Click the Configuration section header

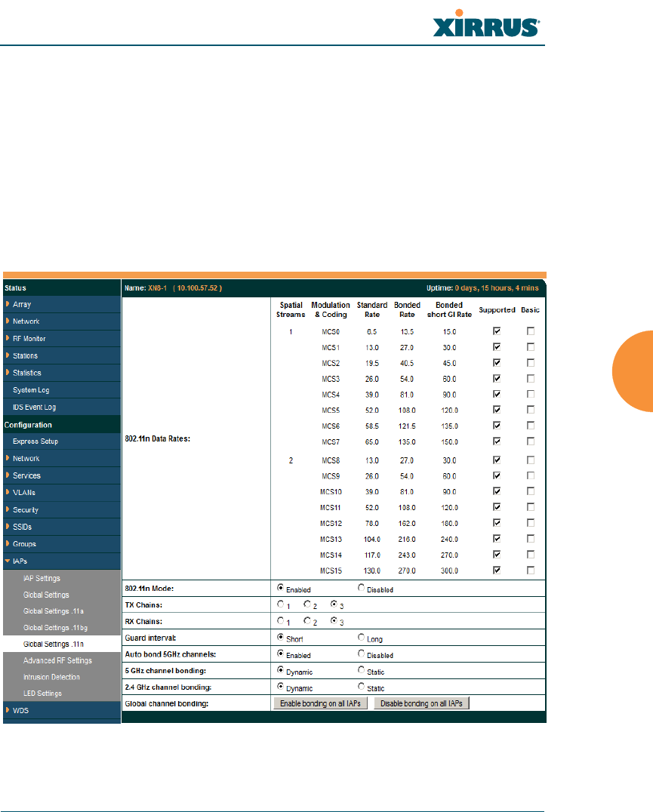click(28, 425)
